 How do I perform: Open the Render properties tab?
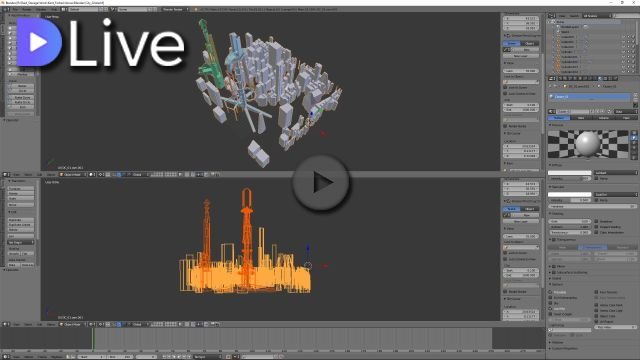[560, 78]
